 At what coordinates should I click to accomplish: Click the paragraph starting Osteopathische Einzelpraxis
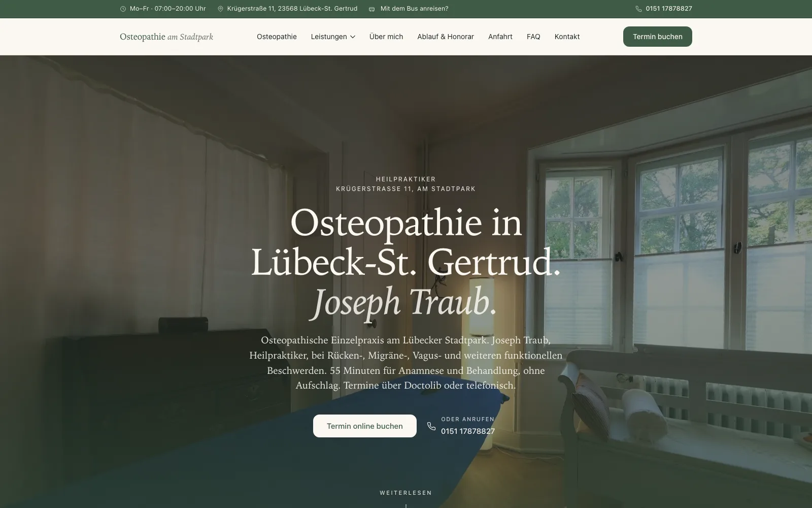[406, 363]
